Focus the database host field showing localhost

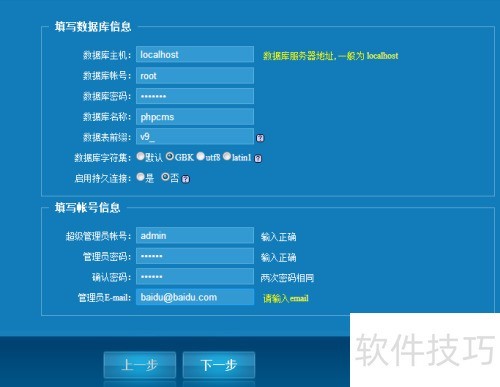coord(195,54)
